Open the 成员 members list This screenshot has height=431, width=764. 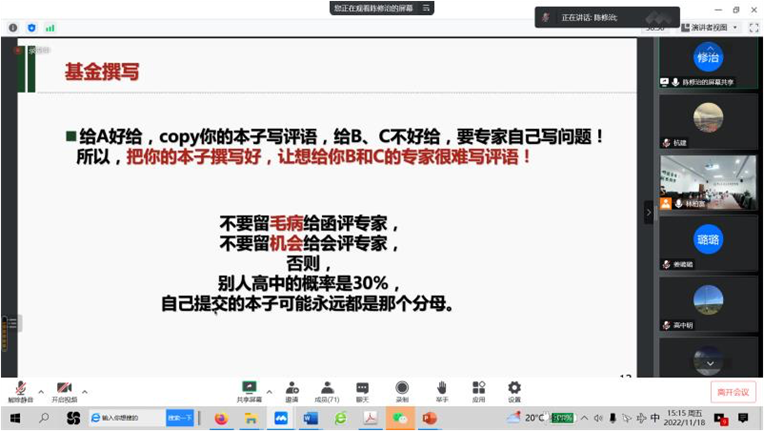pyautogui.click(x=327, y=390)
